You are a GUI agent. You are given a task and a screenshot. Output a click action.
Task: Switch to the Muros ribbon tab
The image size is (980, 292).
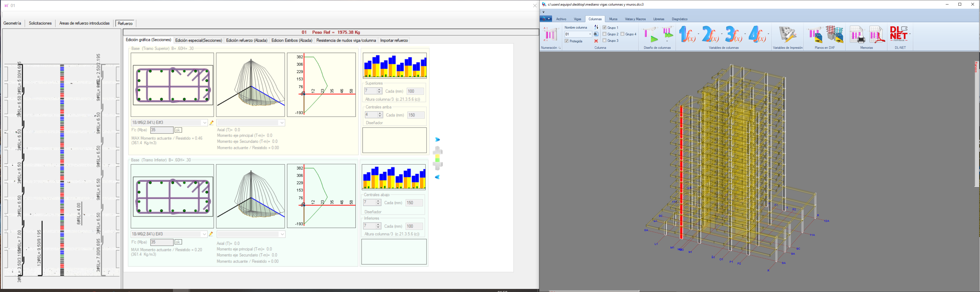click(614, 19)
